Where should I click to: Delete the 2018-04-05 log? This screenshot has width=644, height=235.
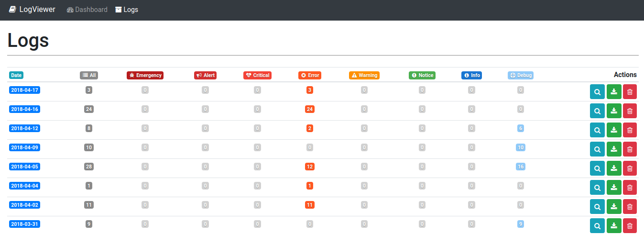[x=630, y=168]
